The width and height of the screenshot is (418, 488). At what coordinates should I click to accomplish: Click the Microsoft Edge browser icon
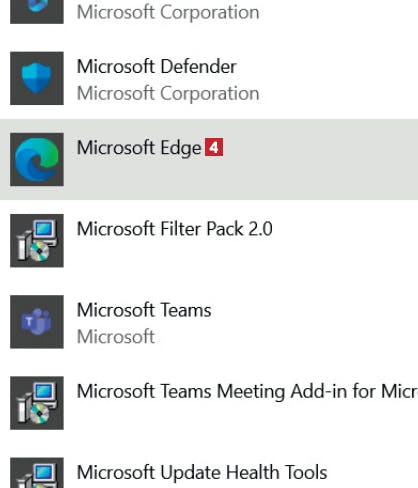tap(37, 159)
